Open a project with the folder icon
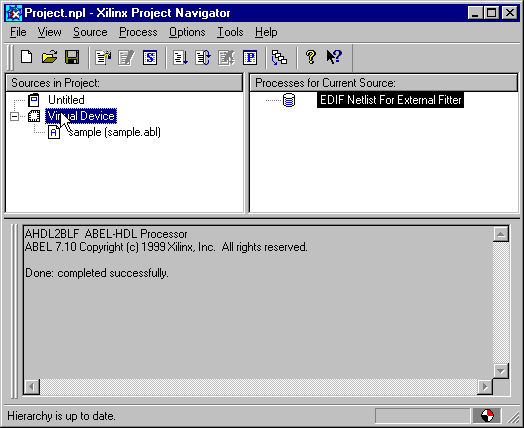The height and width of the screenshot is (428, 524). coord(49,57)
